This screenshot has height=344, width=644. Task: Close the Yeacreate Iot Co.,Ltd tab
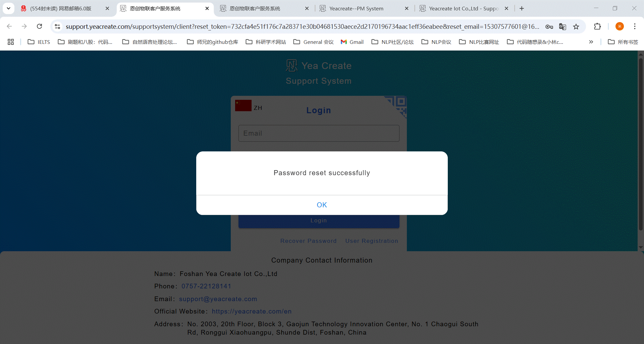(x=506, y=8)
